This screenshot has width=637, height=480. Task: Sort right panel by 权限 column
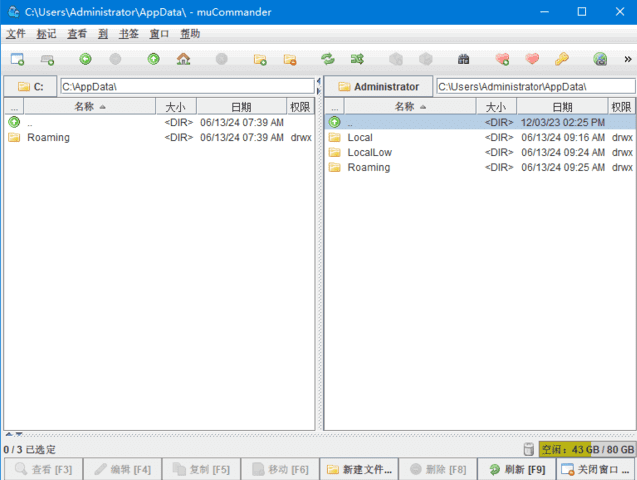(622, 107)
